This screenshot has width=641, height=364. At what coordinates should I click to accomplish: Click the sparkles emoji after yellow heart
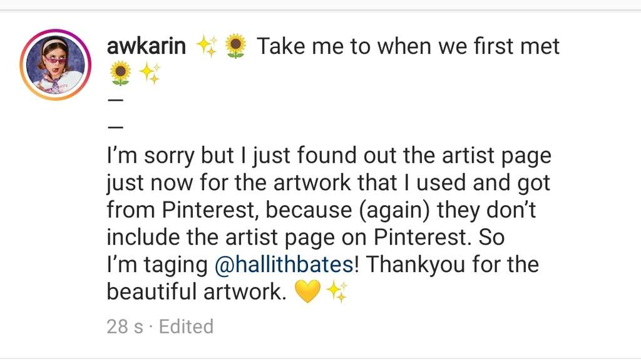pos(337,291)
